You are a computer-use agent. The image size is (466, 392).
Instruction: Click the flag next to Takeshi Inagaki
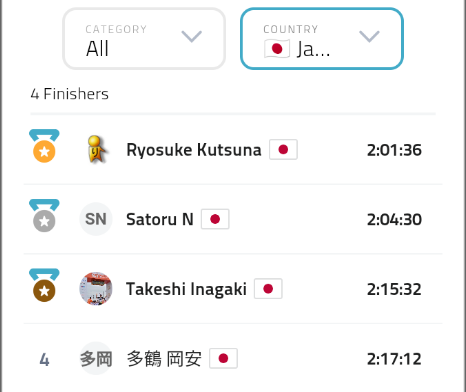[x=268, y=289]
